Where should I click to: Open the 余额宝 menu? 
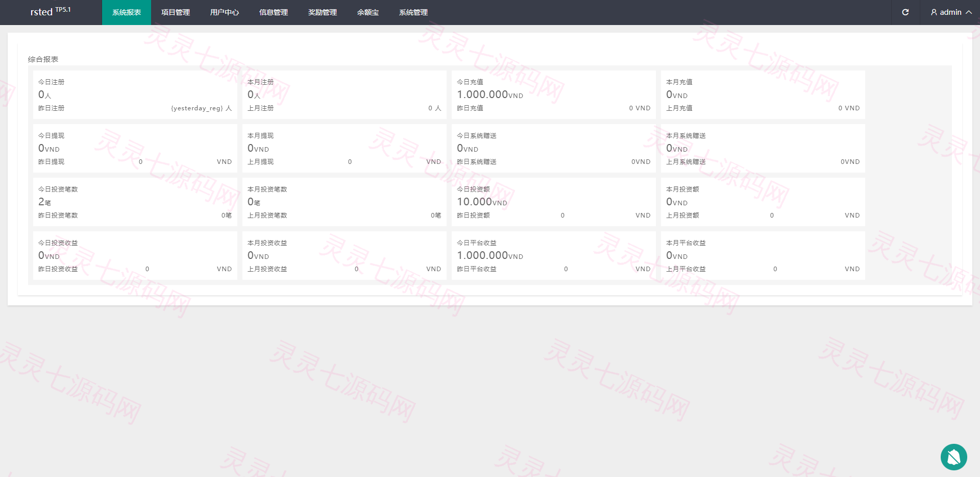(368, 12)
